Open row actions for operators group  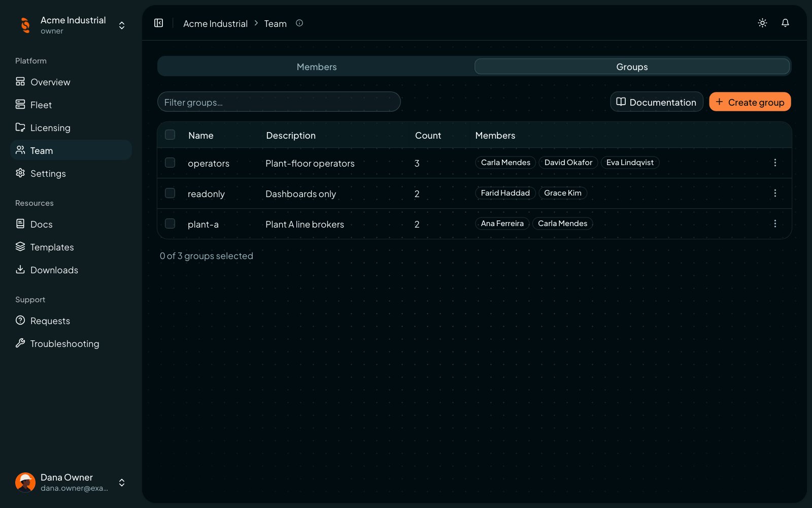point(775,163)
